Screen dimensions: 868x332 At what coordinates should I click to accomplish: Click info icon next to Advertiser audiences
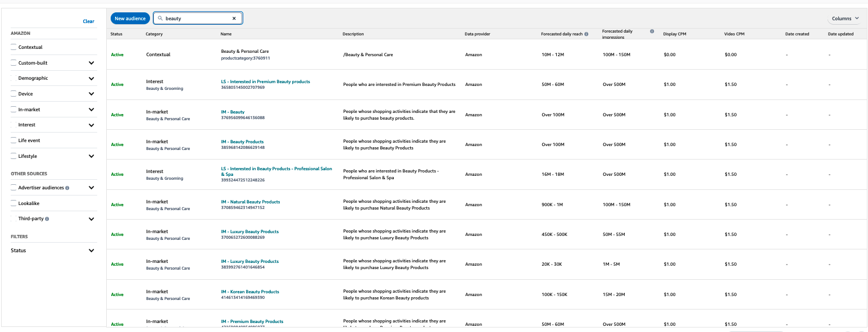click(67, 188)
